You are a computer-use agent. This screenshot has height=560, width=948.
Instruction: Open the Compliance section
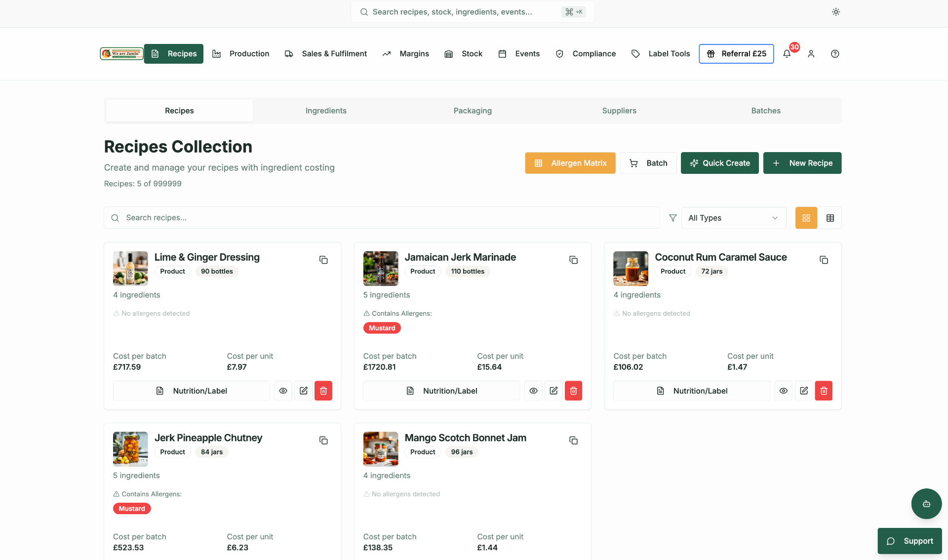pos(586,54)
